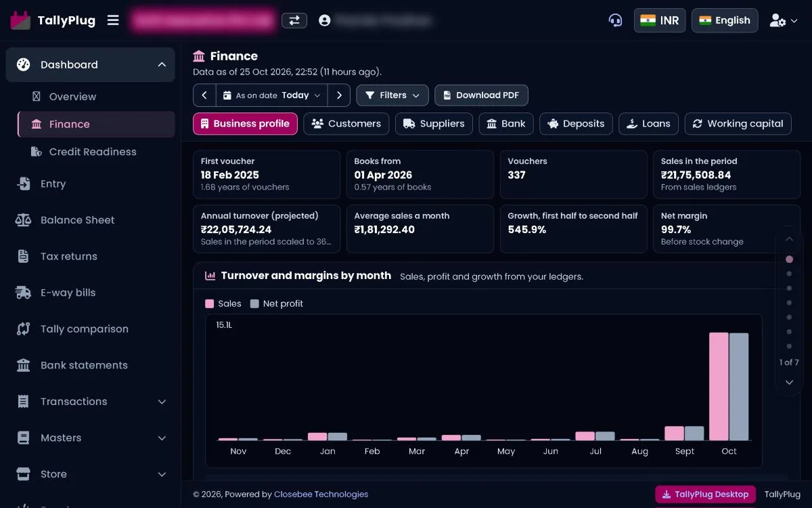Click the switch company arrows button
812x508 pixels.
[x=294, y=20]
